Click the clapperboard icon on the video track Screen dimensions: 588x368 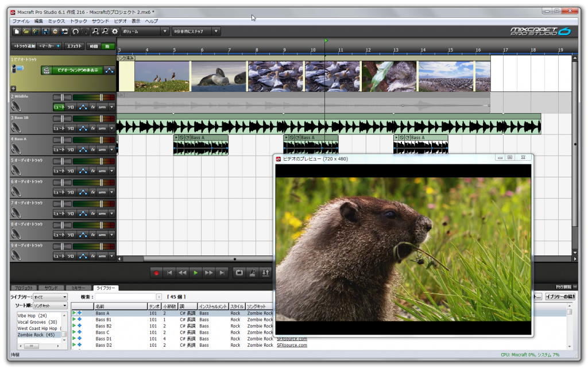pyautogui.click(x=46, y=70)
